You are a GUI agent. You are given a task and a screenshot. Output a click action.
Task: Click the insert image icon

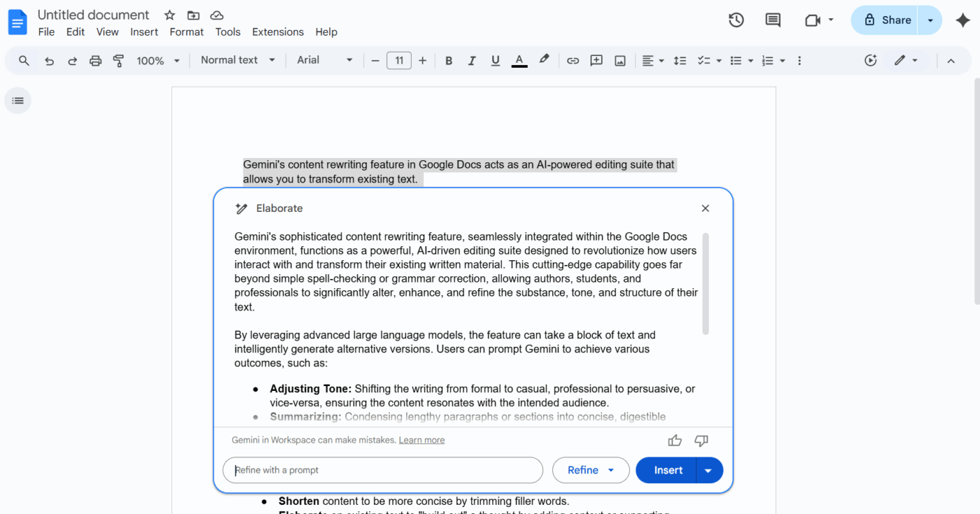[x=619, y=61]
